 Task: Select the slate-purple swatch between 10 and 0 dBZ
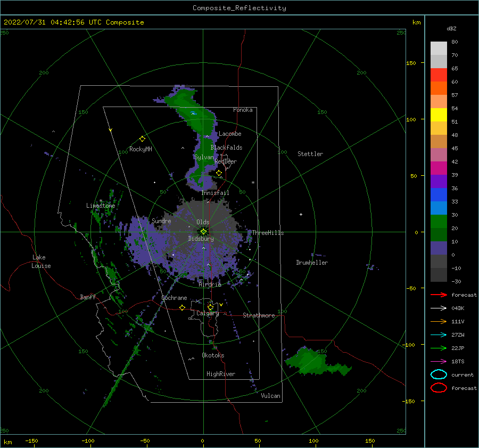(x=439, y=248)
